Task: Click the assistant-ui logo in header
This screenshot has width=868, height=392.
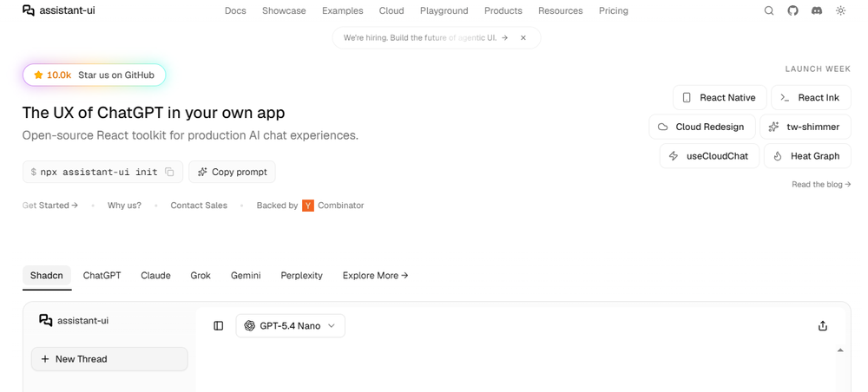Action: 59,10
